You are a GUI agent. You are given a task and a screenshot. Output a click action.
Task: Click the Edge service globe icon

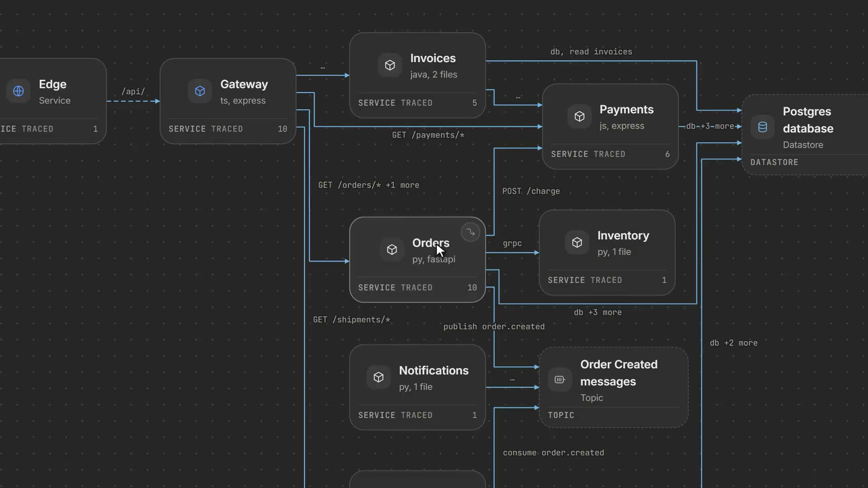pyautogui.click(x=19, y=91)
